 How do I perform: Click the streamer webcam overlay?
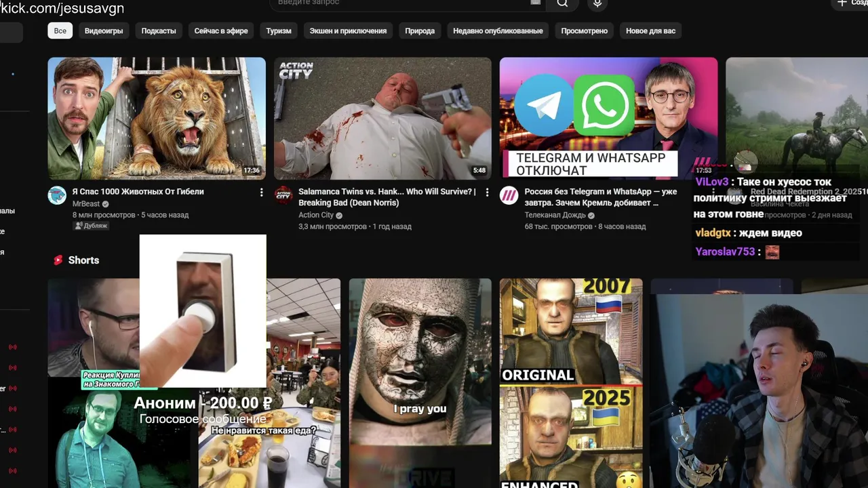759,390
